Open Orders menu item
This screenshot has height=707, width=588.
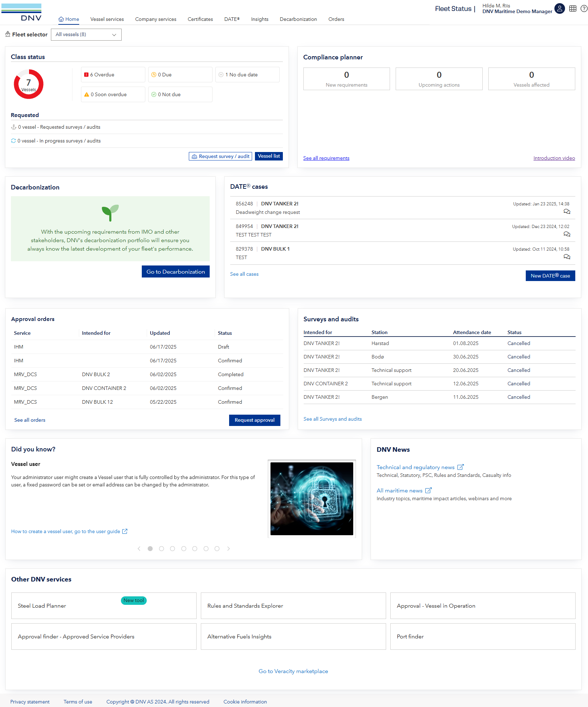[336, 19]
